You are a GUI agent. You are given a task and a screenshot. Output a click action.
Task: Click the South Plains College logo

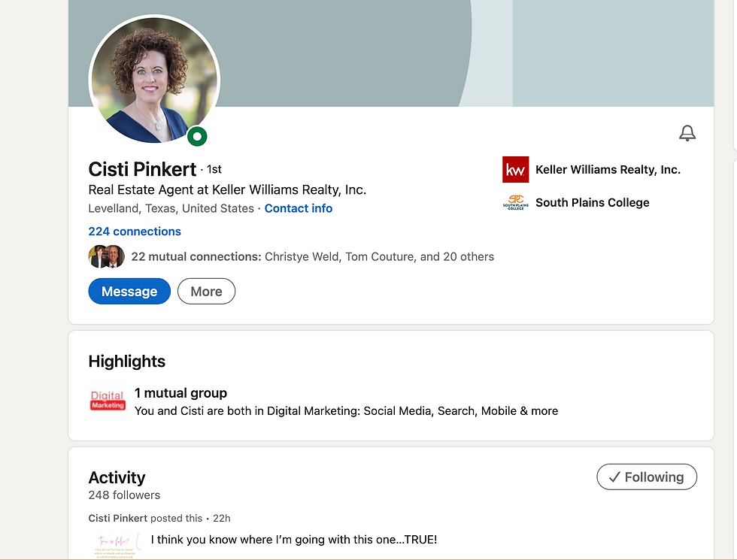pyautogui.click(x=516, y=202)
